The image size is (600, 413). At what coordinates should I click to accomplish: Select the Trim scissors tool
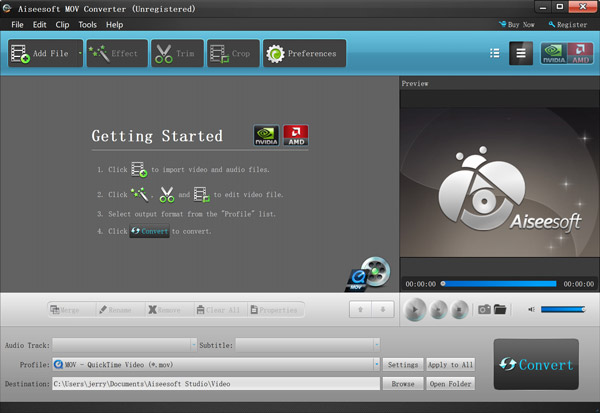[175, 54]
